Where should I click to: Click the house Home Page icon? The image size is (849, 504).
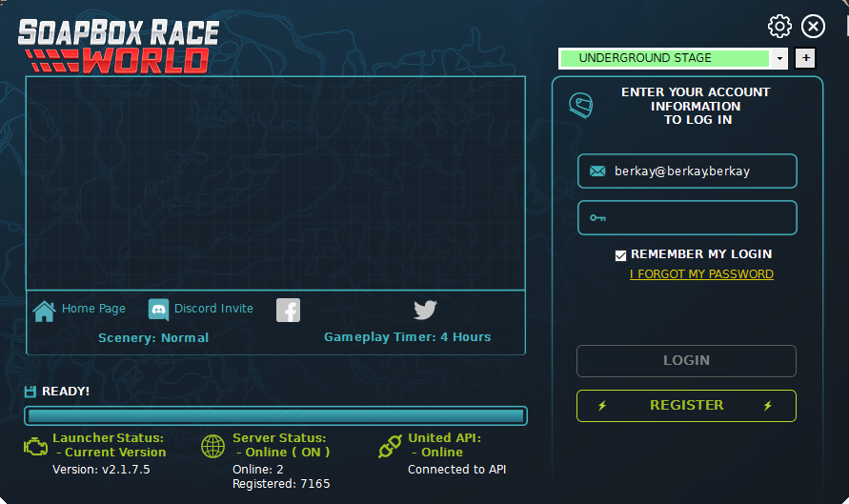[45, 311]
